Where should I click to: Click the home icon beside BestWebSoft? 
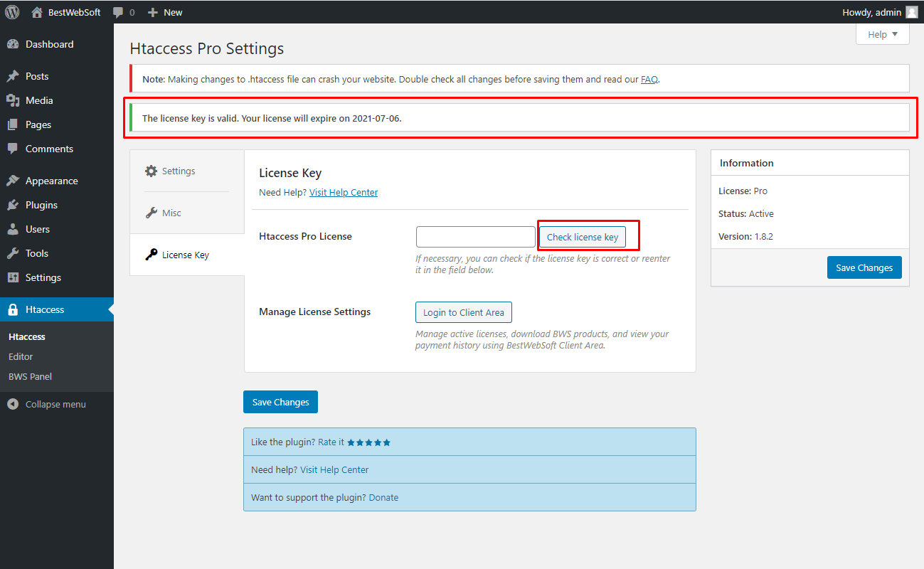tap(38, 12)
